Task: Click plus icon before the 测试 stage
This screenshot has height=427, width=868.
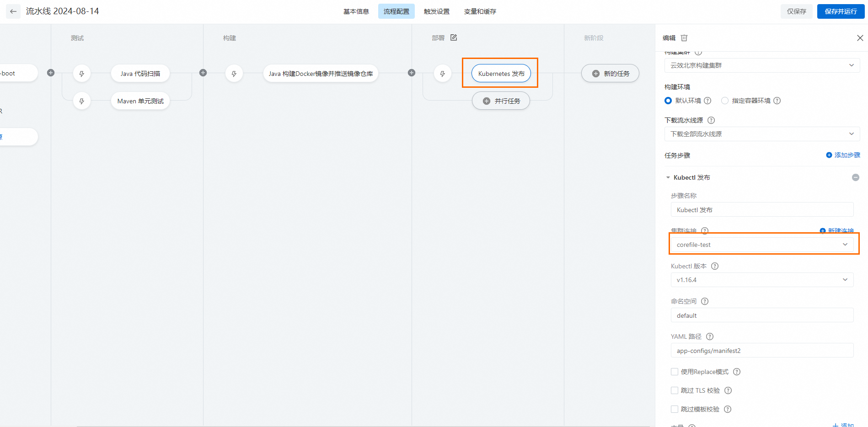Action: pos(51,73)
